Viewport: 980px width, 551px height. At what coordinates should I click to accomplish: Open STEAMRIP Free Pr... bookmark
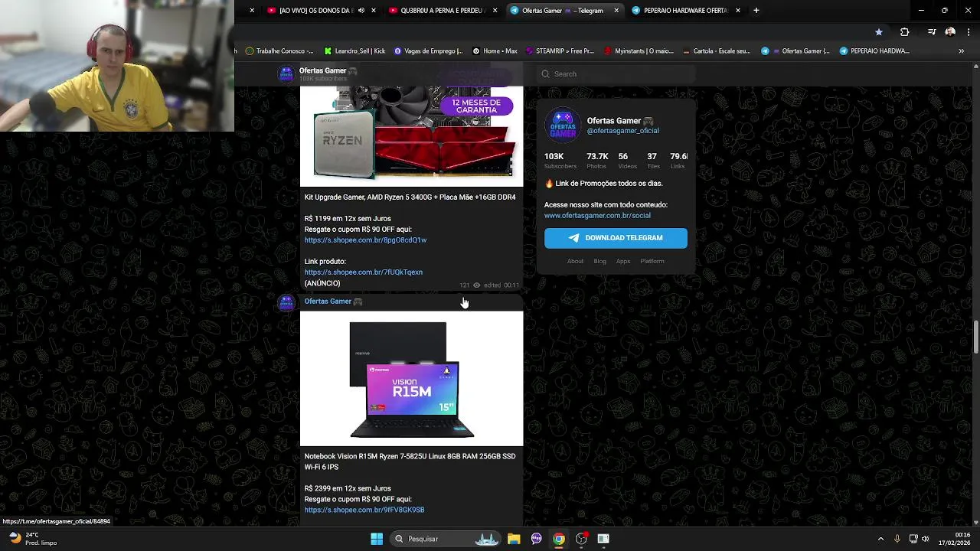pos(560,51)
